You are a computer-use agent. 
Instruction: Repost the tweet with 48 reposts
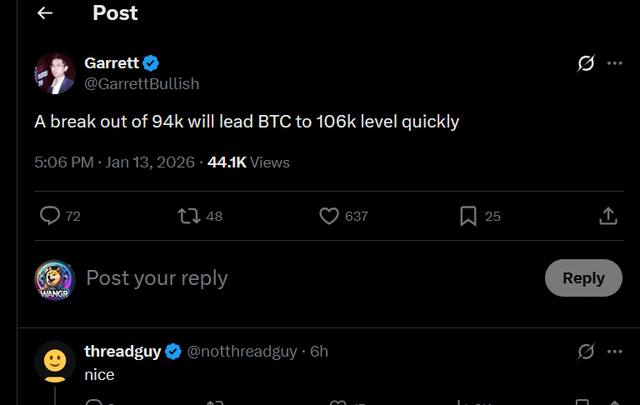[x=187, y=215]
